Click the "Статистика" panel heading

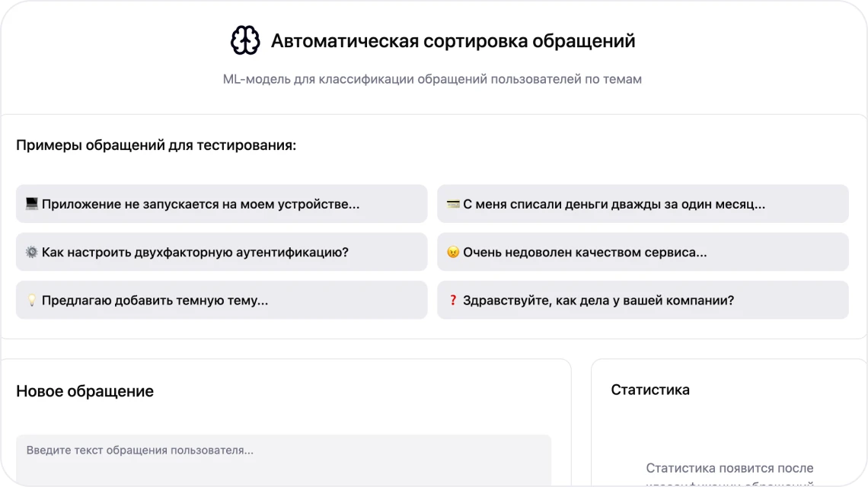click(x=650, y=390)
